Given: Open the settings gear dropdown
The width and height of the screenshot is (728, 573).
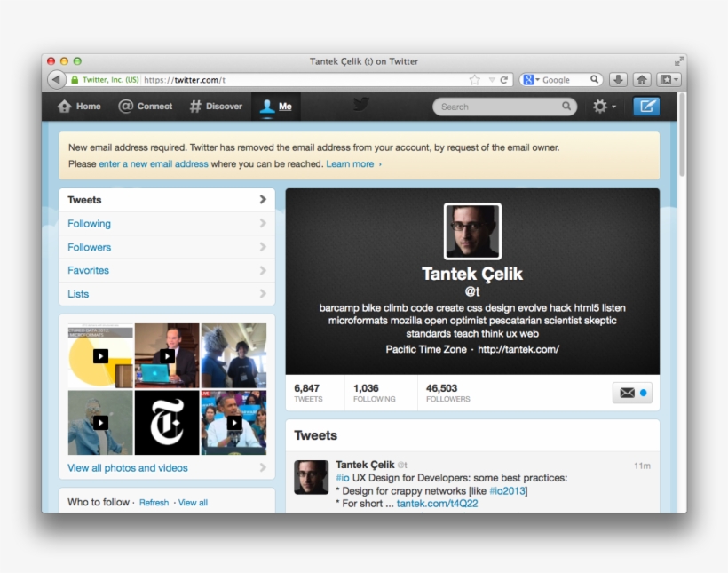Looking at the screenshot, I should coord(604,107).
